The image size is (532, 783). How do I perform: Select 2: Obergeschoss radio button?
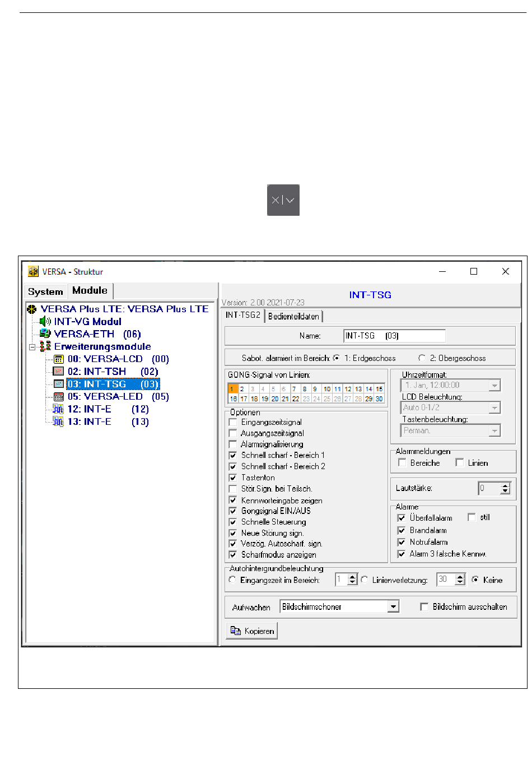[422, 358]
